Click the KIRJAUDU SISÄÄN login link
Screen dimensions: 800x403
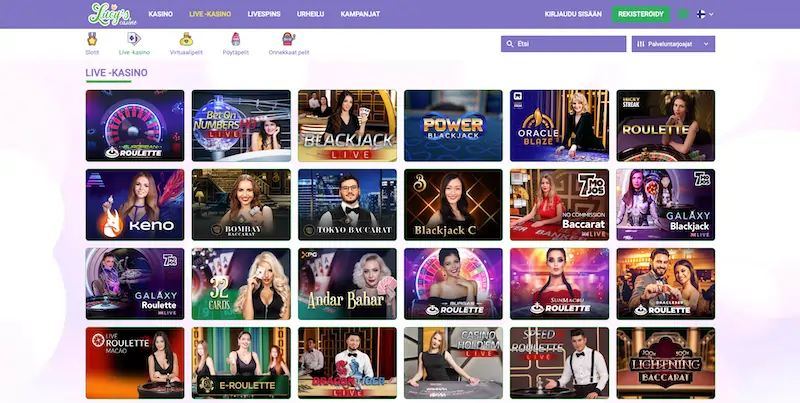pyautogui.click(x=573, y=14)
